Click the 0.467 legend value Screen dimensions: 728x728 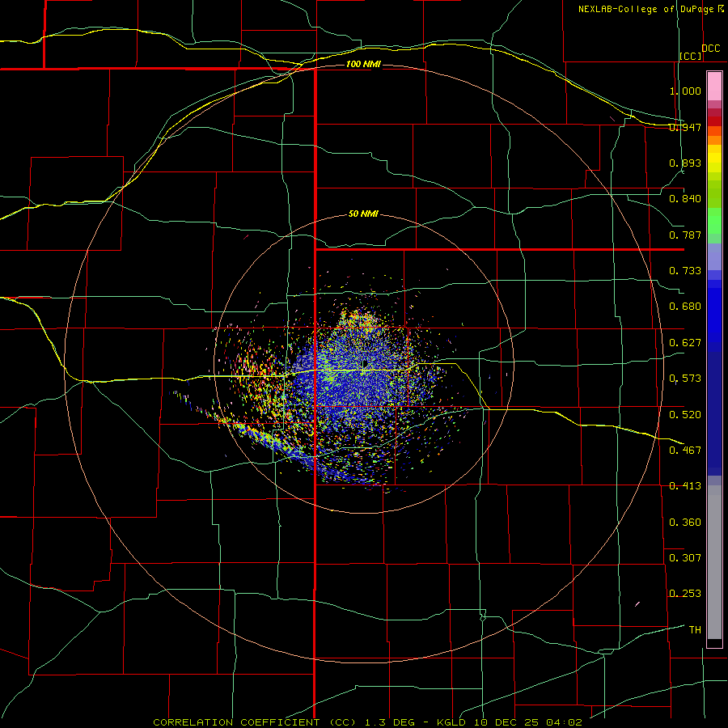[685, 451]
